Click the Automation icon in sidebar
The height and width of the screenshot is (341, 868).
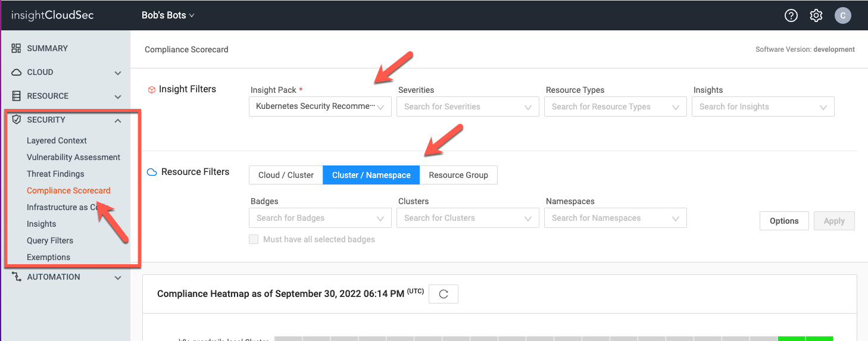17,277
